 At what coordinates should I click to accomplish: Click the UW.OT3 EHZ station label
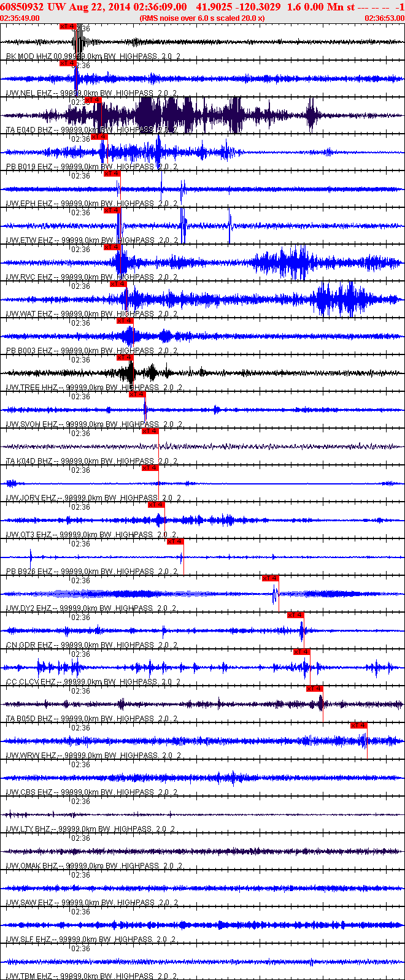tap(92, 535)
